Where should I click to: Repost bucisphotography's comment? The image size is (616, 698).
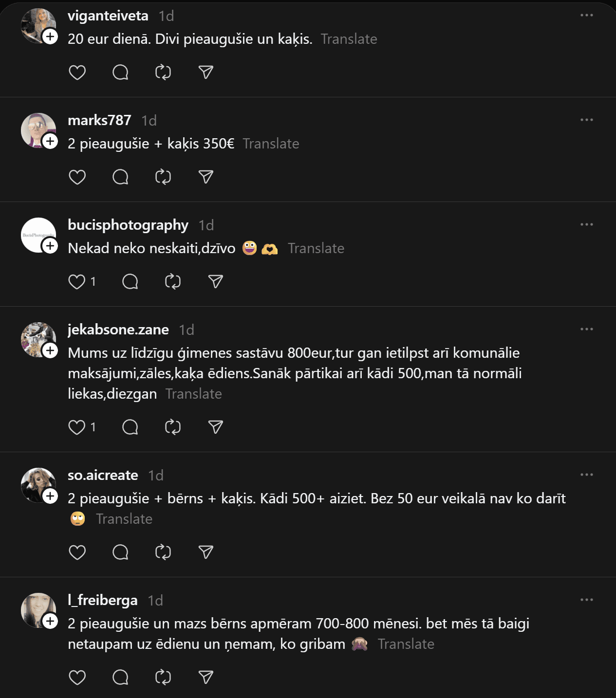tap(173, 282)
